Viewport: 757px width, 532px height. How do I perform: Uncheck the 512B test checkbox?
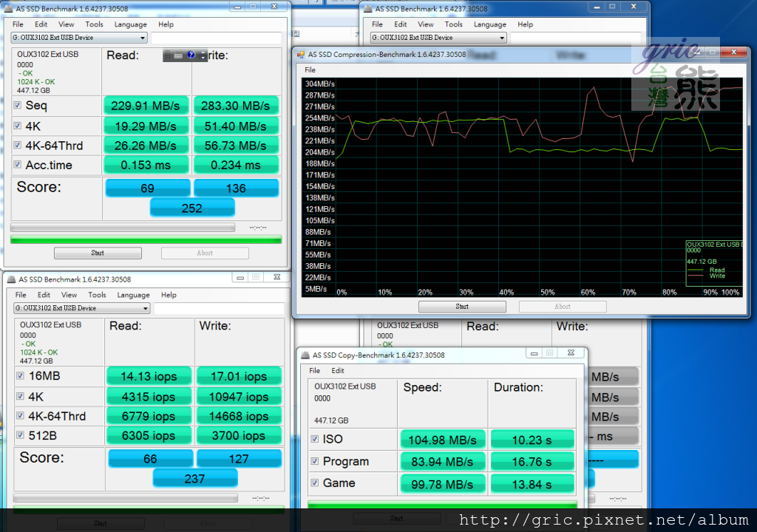pos(20,435)
